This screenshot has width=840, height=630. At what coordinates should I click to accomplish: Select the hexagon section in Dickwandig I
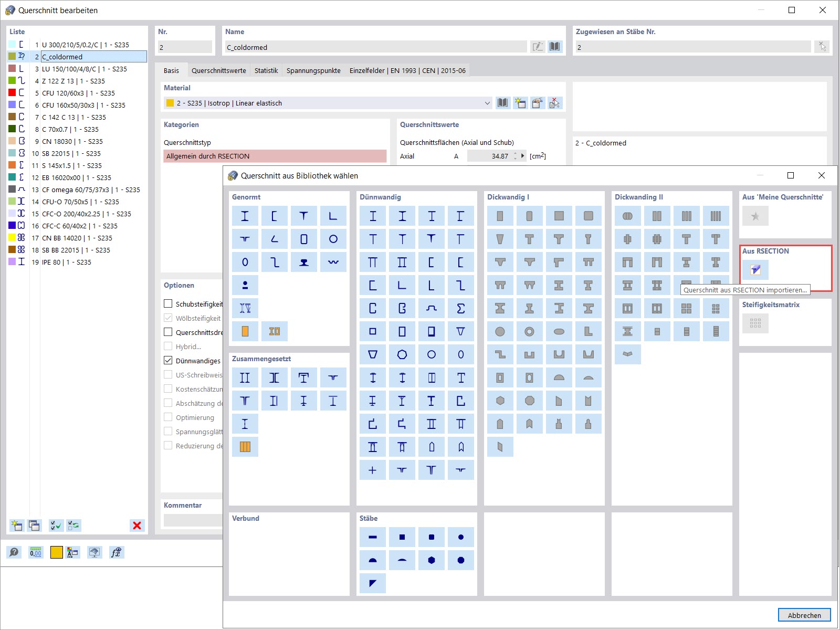(x=500, y=401)
